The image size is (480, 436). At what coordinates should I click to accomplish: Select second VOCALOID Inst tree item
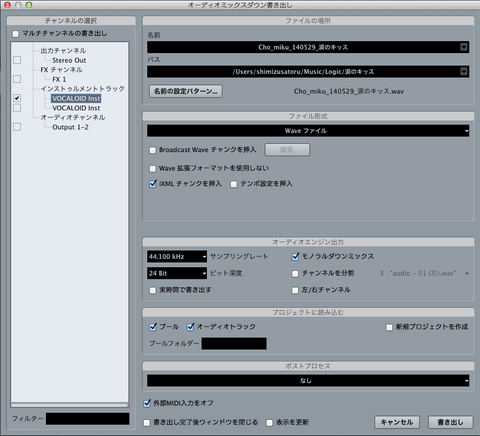(76, 108)
